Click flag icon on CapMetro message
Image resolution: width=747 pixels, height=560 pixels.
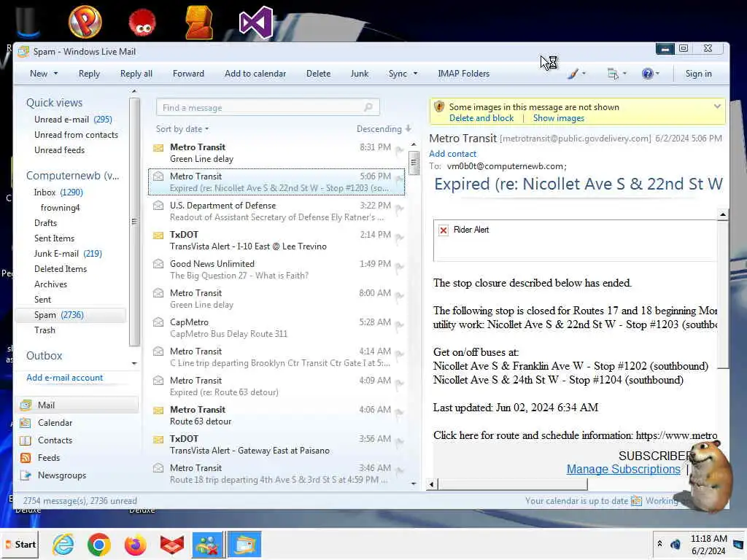coord(399,324)
